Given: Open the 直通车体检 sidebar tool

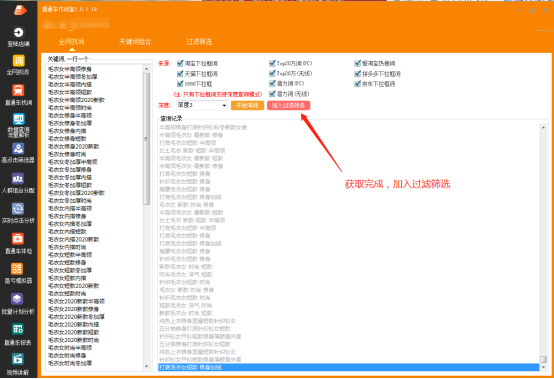Looking at the screenshot, I should tap(18, 243).
